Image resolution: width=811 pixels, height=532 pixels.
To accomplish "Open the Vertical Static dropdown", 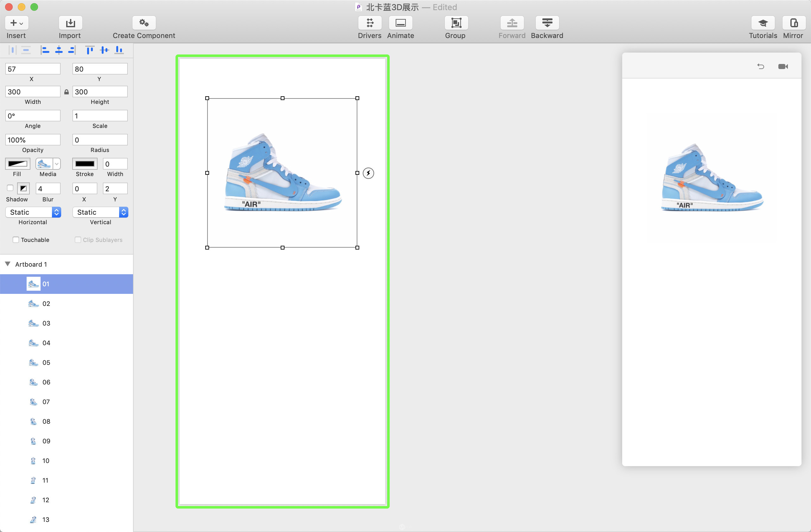I will [x=100, y=212].
